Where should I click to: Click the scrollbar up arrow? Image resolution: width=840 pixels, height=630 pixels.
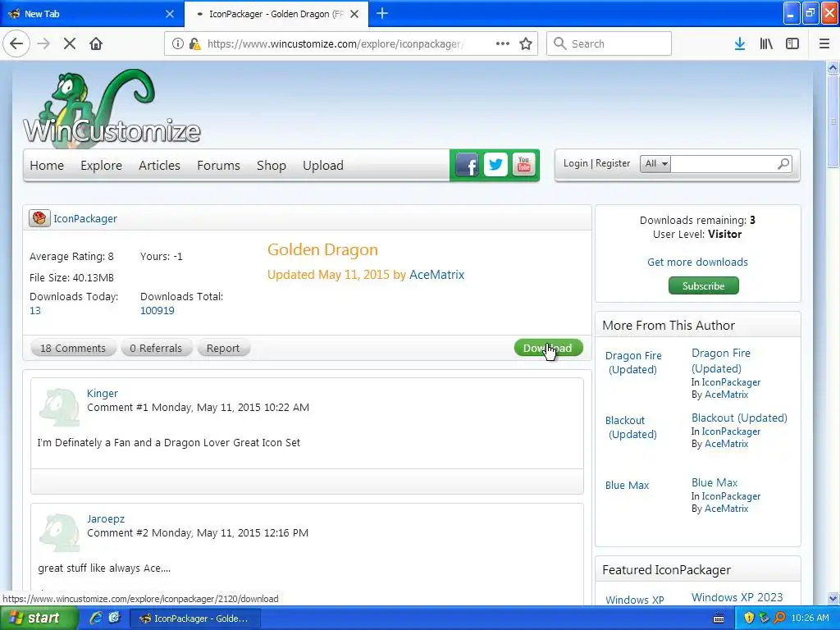(833, 67)
